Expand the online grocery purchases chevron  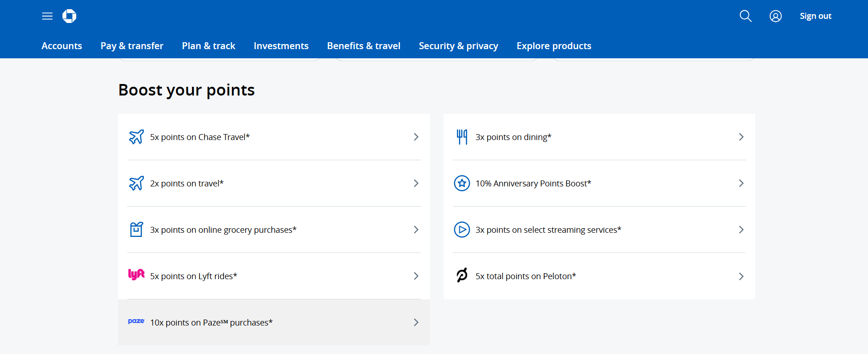tap(416, 230)
